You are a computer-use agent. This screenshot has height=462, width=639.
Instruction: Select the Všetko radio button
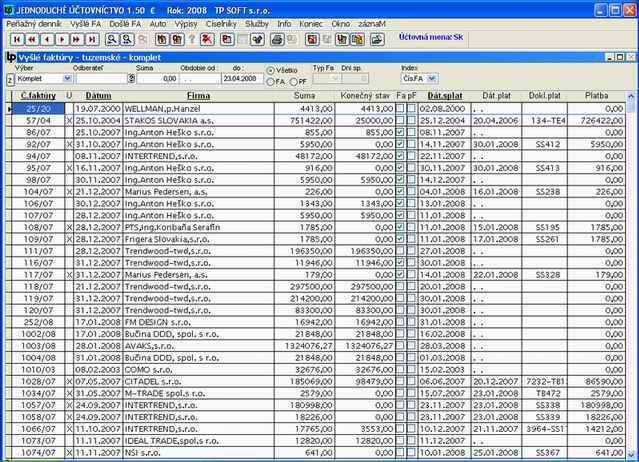(270, 70)
